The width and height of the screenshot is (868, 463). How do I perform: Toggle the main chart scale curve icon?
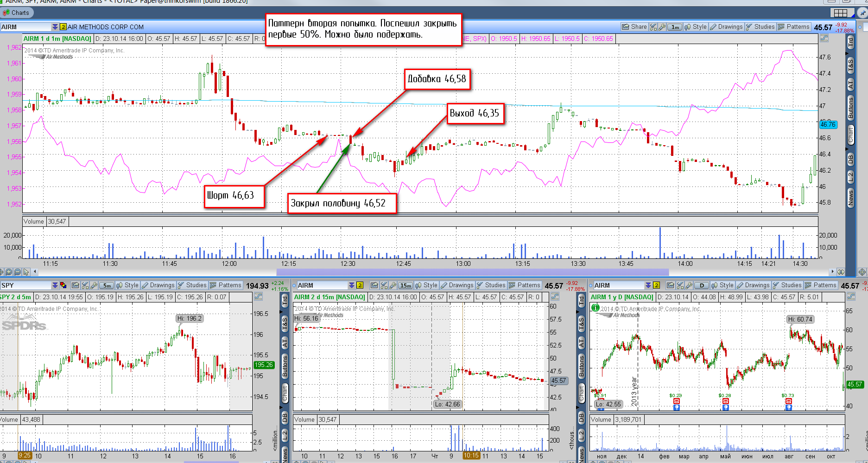tap(824, 38)
